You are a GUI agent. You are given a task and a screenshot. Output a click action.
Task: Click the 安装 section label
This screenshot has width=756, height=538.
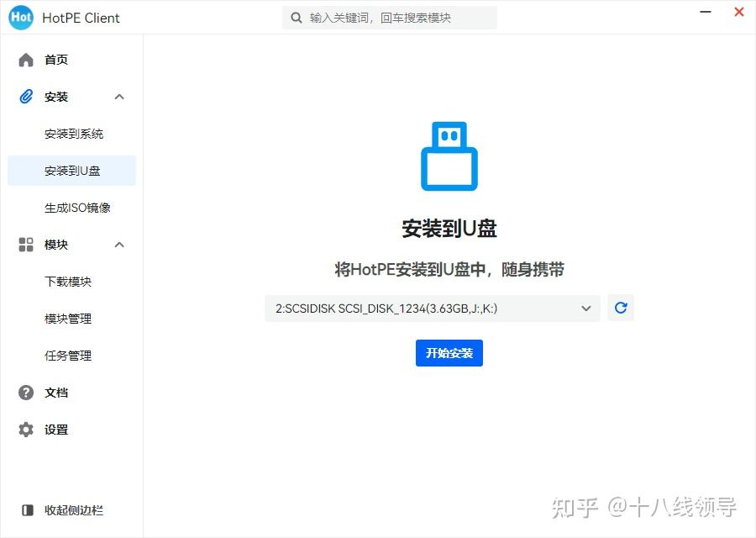(x=56, y=97)
